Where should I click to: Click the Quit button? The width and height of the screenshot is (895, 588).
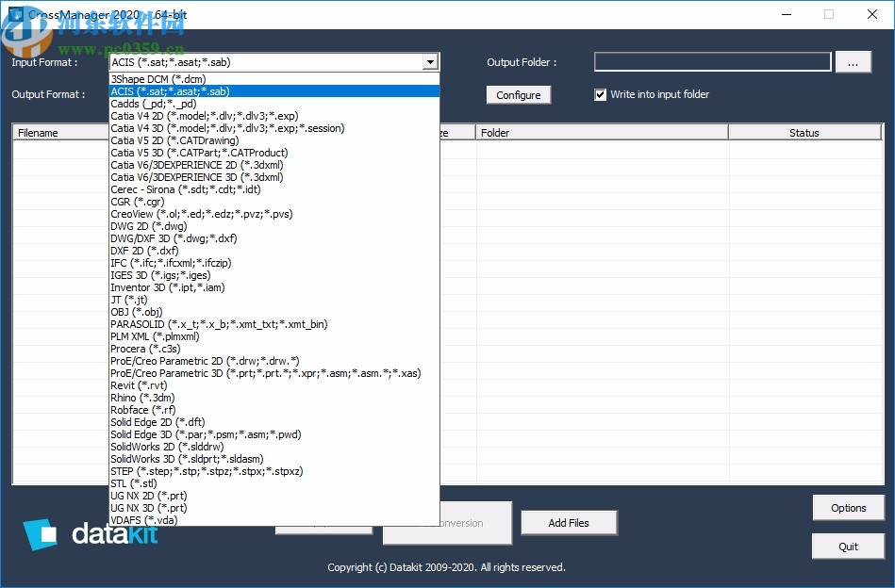pos(848,546)
